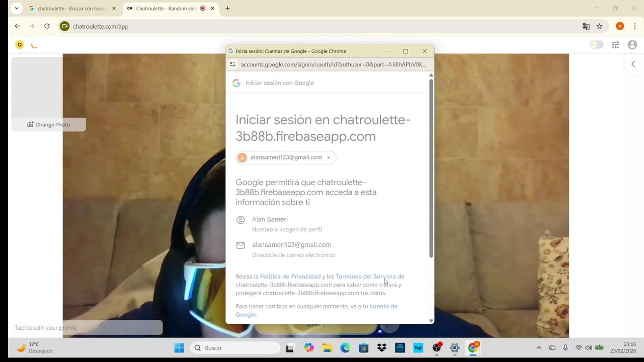Open the Política de Privacidad link
644x362 pixels.
290,277
